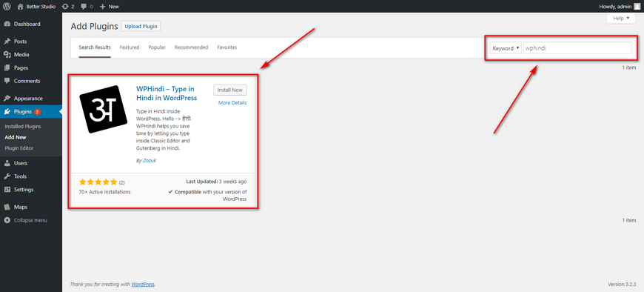
Task: Open the Media menu
Action: (x=21, y=55)
